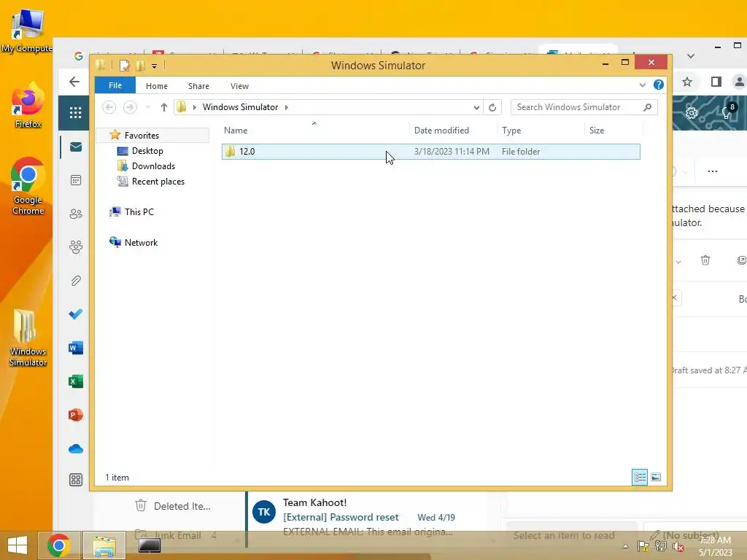This screenshot has height=560, width=747.
Task: Click the Chrome bookmark star
Action: coord(687,82)
